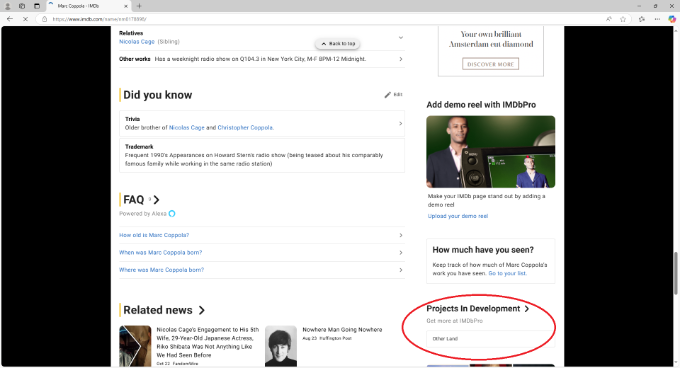Open Where was Marc Coppola born question
This screenshot has width=680, height=368.
pos(161,270)
